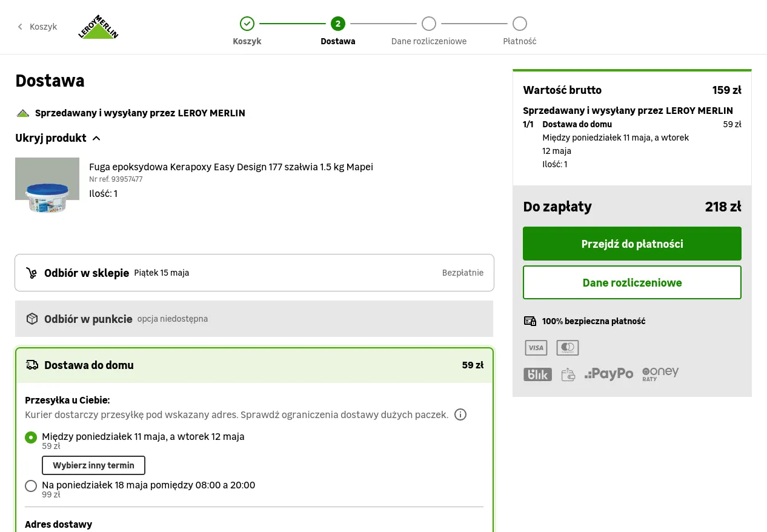Click 100% bezpieczna płatność text
Viewport: 767px width, 532px height.
pos(594,321)
